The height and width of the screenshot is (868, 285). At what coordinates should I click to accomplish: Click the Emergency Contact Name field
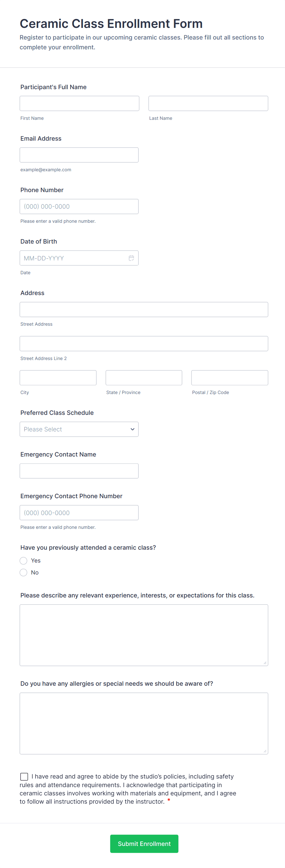coord(79,471)
